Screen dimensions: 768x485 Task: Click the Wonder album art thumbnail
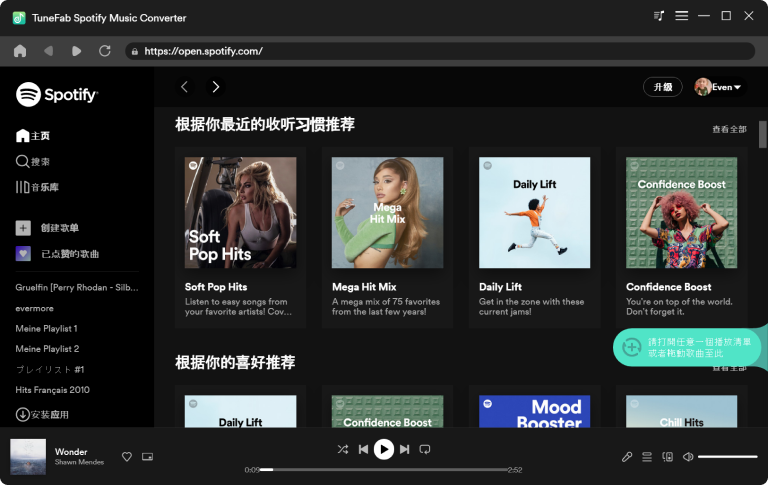pos(28,457)
